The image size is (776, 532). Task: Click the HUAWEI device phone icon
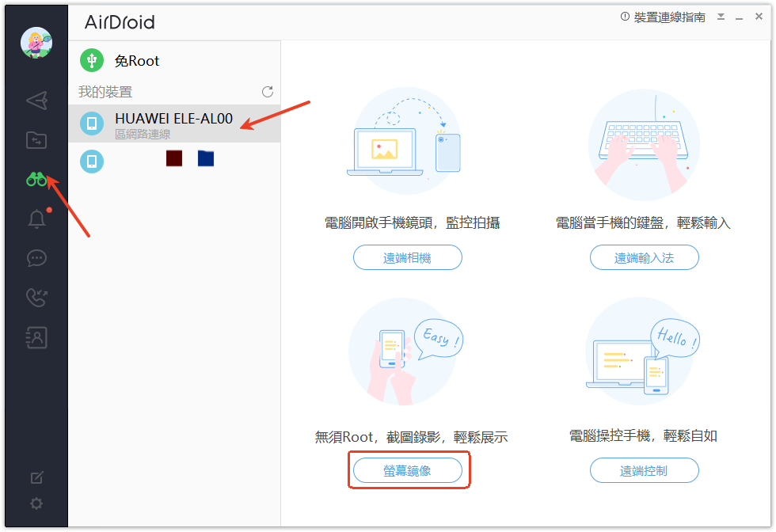coord(92,123)
